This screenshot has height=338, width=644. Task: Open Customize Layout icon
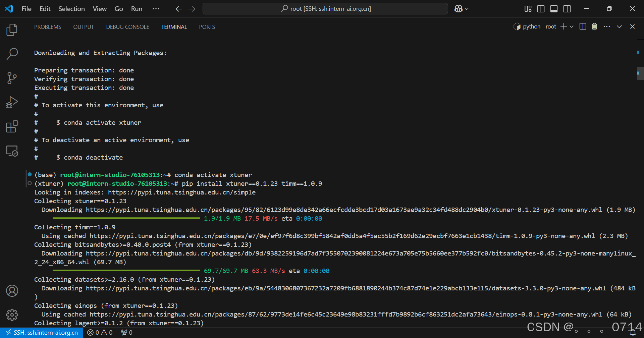click(x=528, y=9)
